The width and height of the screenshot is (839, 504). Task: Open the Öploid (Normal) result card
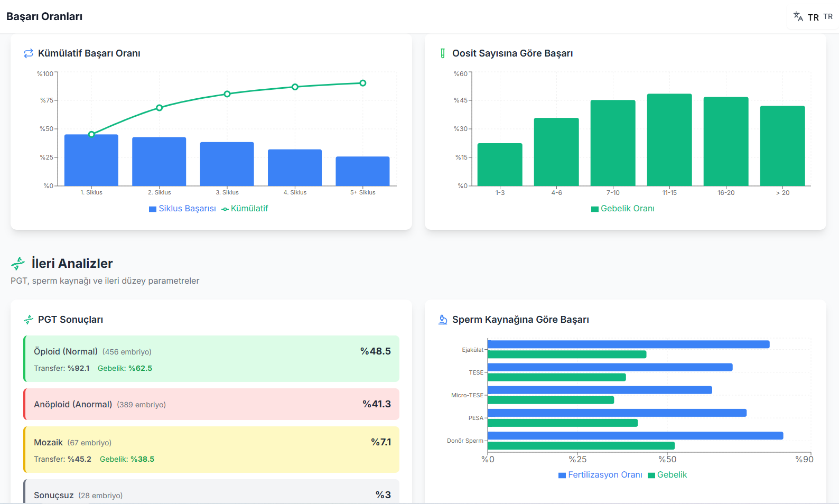click(x=211, y=359)
